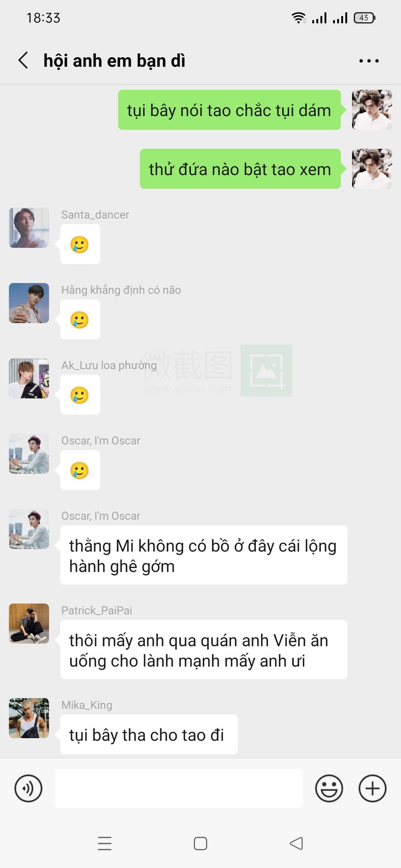Image resolution: width=401 pixels, height=868 pixels.
Task: Select Oscar's message about thằng Mi
Action: (204, 555)
